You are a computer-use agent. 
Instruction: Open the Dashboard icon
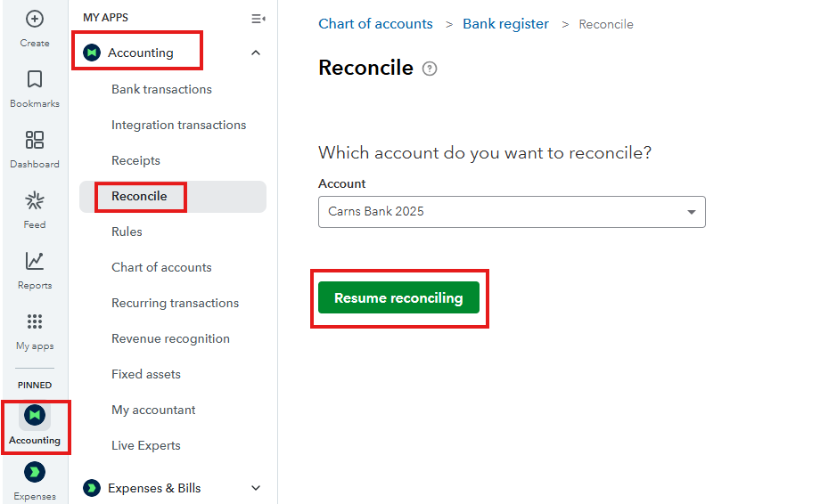coord(35,141)
